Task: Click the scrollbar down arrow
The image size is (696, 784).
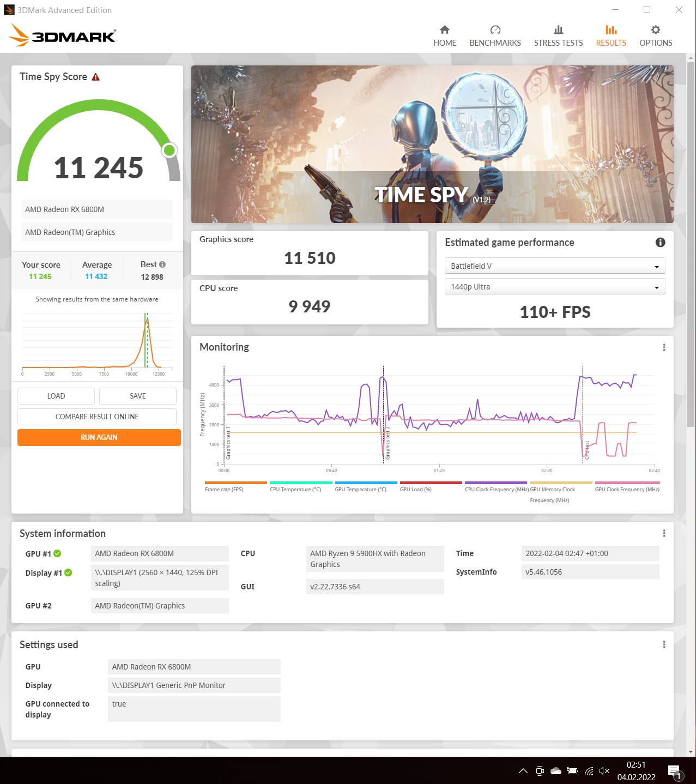Action: pos(691,752)
